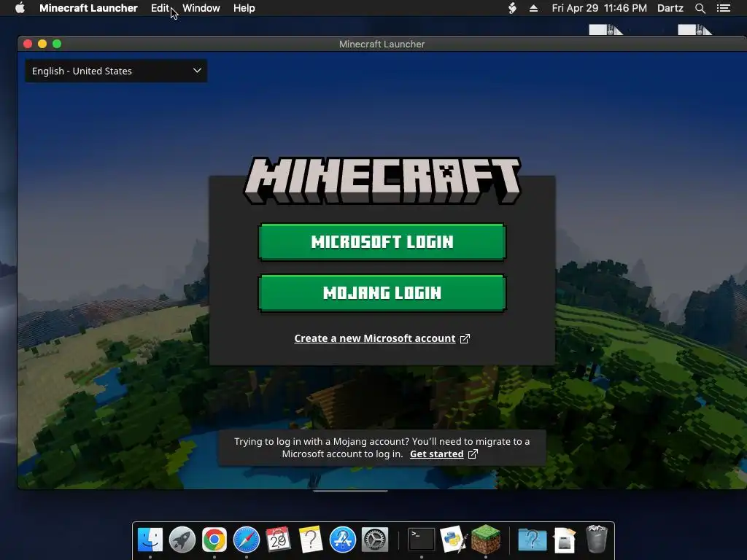Open the Trash in the Dock
Viewport: 747px width, 560px height.
point(596,539)
